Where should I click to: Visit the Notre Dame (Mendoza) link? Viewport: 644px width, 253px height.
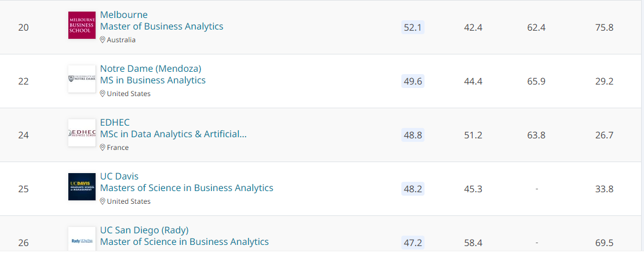click(x=151, y=68)
